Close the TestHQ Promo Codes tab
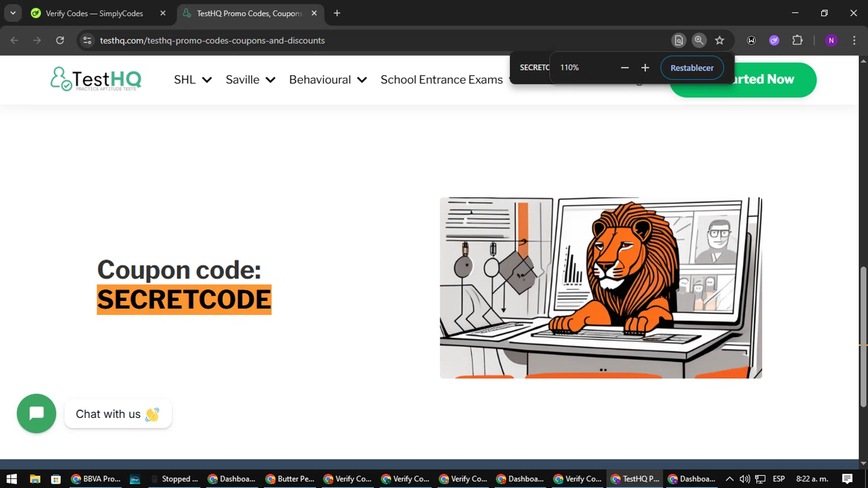 pos(314,13)
